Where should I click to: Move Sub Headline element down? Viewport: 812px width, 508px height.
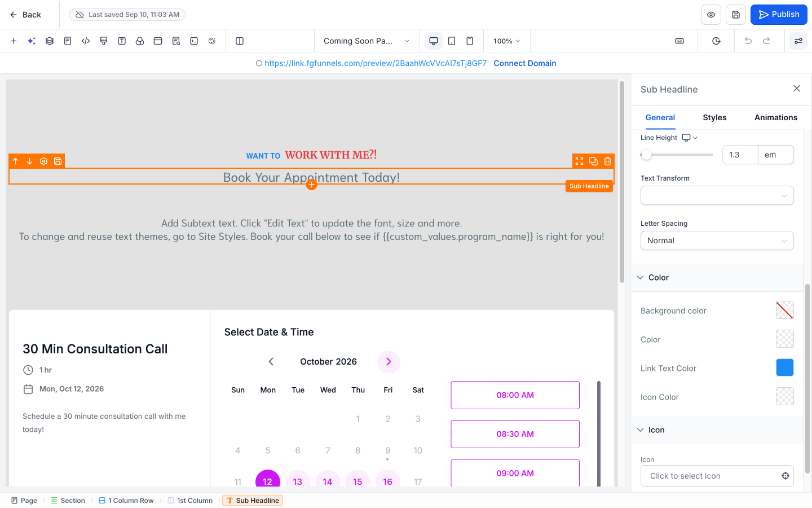coord(30,161)
